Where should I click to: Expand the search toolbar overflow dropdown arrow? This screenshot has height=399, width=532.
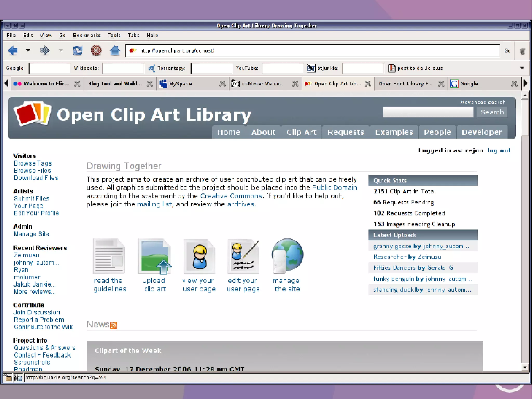pos(522,68)
